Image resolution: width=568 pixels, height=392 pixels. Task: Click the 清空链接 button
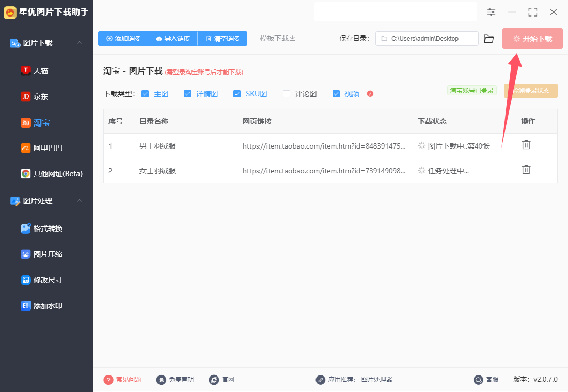pos(223,39)
